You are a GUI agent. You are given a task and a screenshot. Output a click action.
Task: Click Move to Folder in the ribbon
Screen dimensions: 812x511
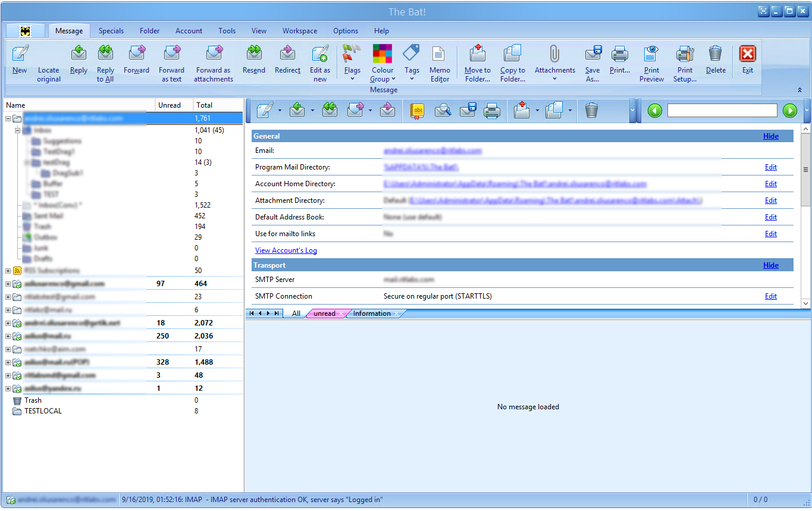point(478,63)
